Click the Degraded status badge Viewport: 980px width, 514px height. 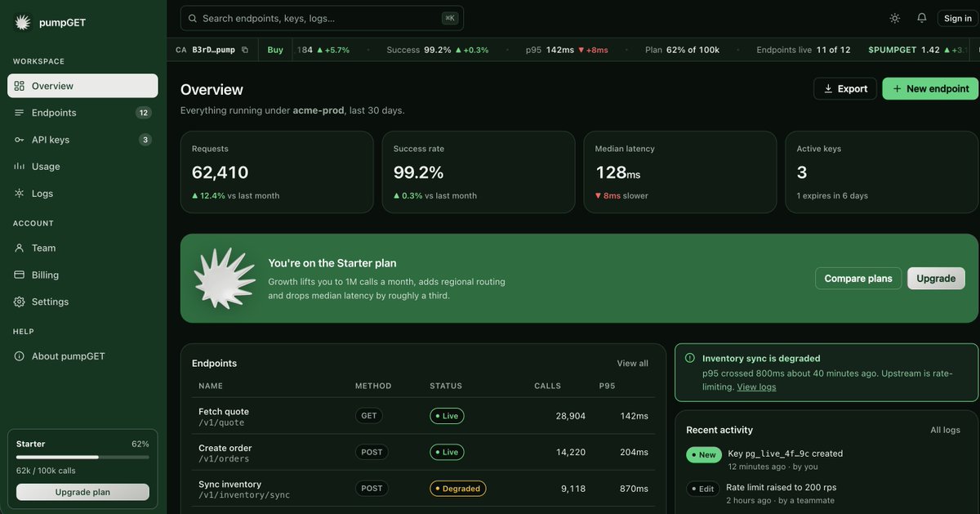(458, 489)
